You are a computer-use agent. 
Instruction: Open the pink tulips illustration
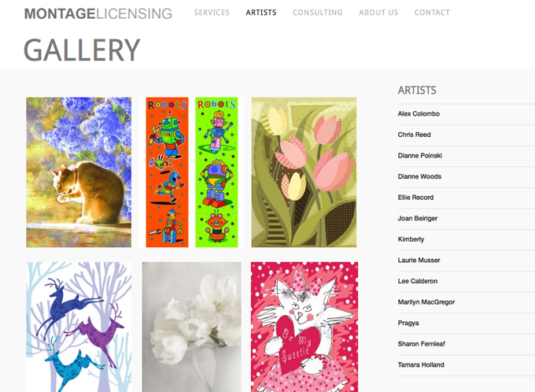click(x=304, y=172)
